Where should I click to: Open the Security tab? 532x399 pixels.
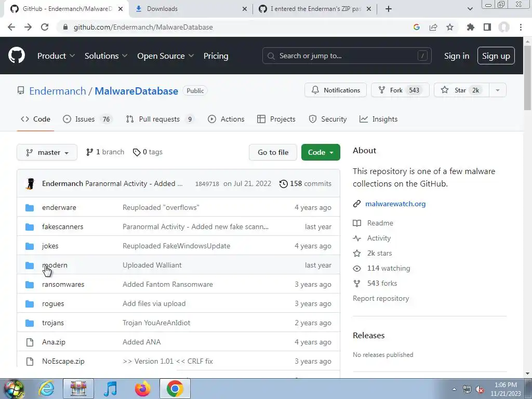pyautogui.click(x=328, y=119)
